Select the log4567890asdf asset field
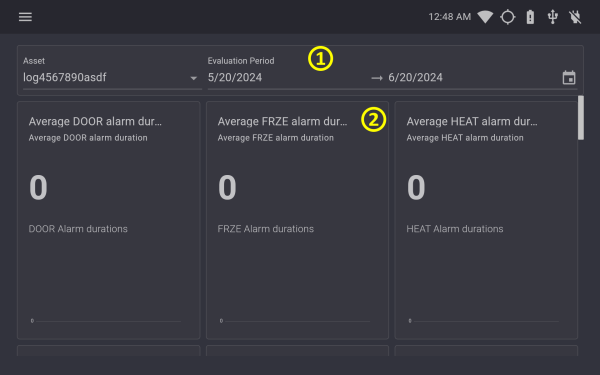The image size is (600, 375). [112, 78]
